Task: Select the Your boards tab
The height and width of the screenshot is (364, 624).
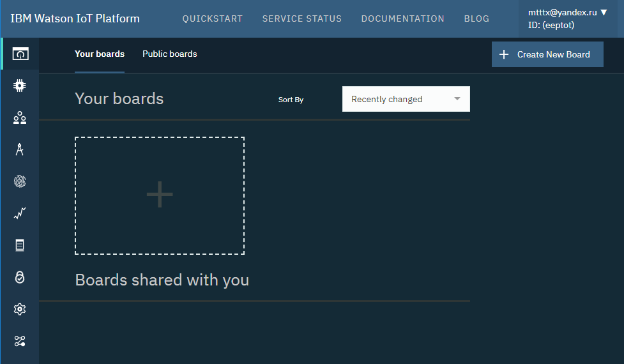Action: click(x=100, y=54)
